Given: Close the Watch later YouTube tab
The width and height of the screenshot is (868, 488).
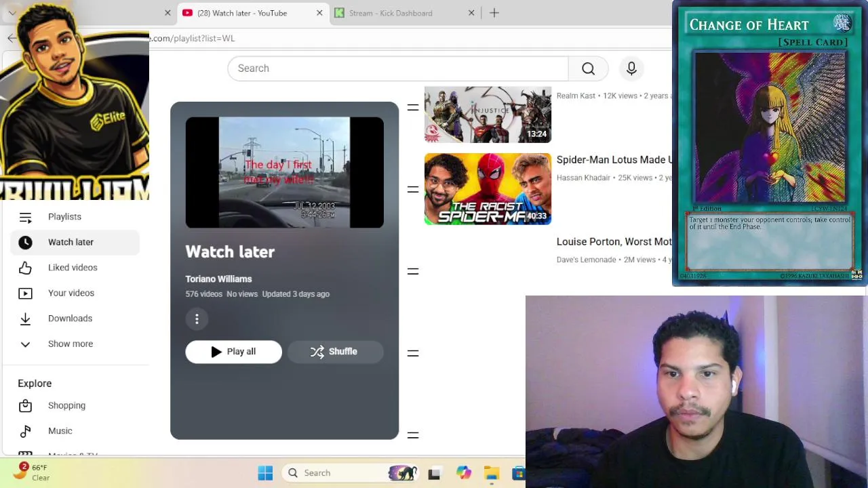Looking at the screenshot, I should (x=319, y=13).
